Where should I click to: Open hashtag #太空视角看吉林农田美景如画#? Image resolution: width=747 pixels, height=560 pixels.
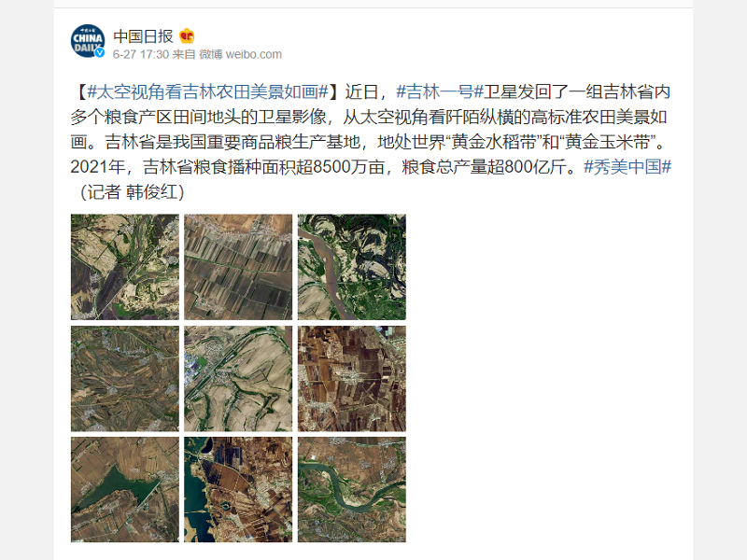(x=208, y=91)
